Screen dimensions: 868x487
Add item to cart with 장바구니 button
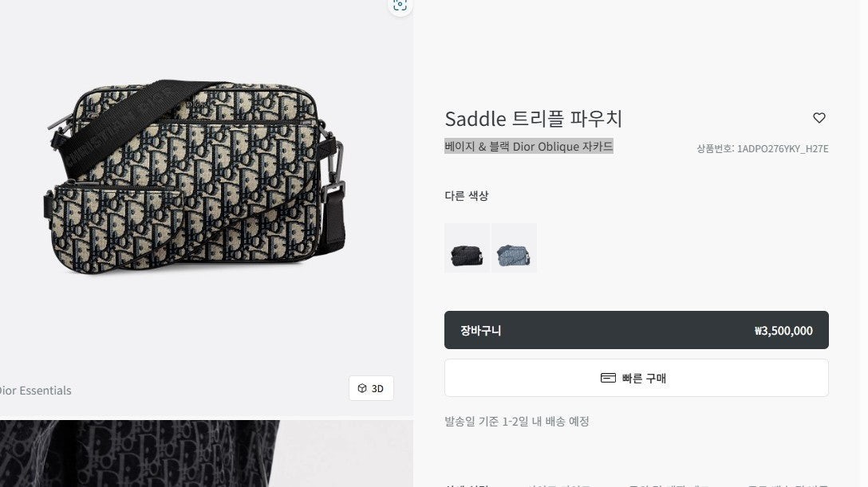pyautogui.click(x=636, y=330)
